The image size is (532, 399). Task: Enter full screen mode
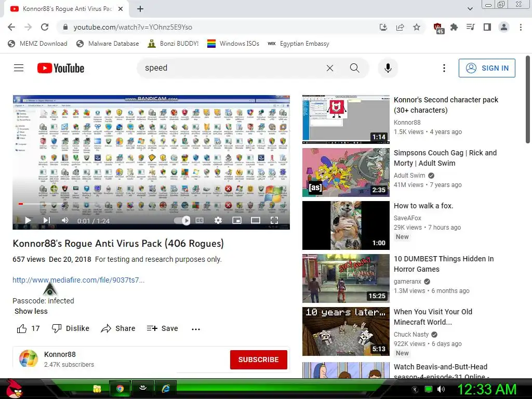[x=274, y=220]
